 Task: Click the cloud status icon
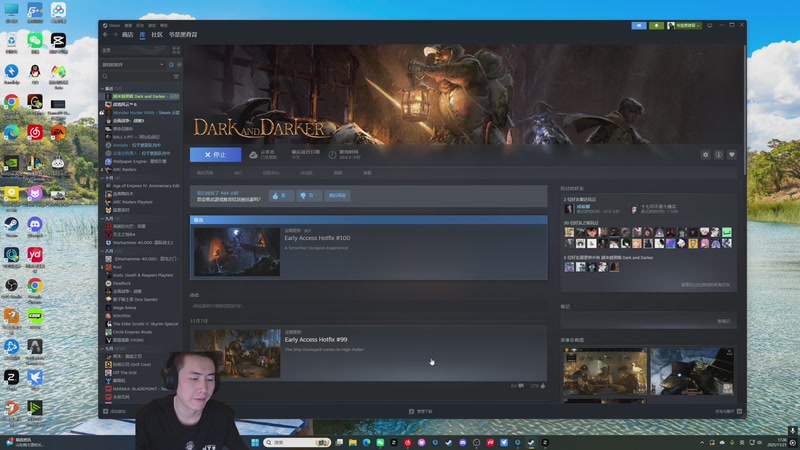[253, 155]
